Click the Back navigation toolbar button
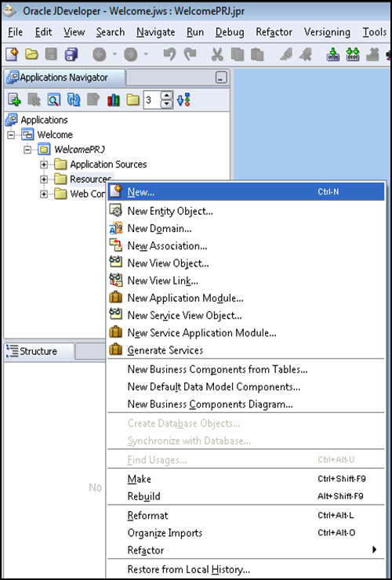 [x=100, y=55]
